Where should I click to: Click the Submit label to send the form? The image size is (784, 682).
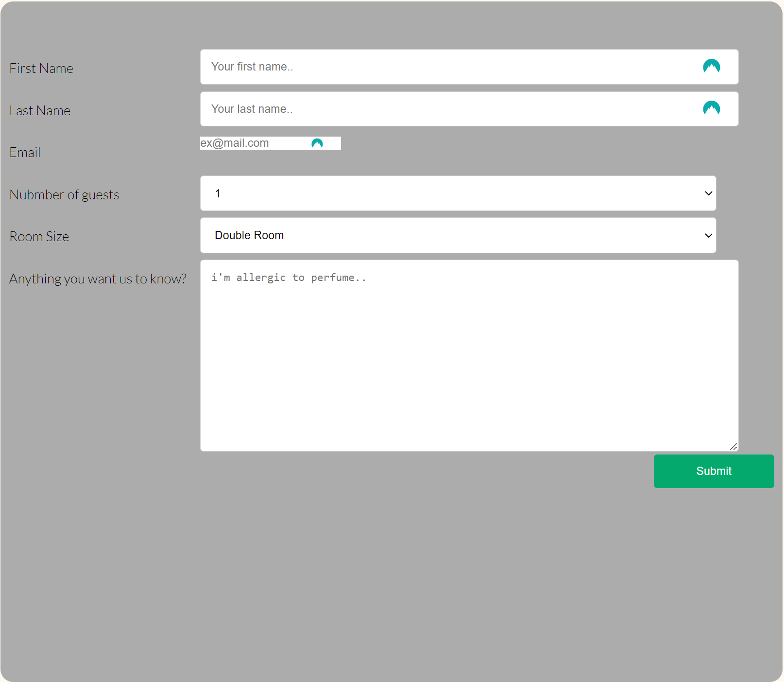tap(714, 471)
